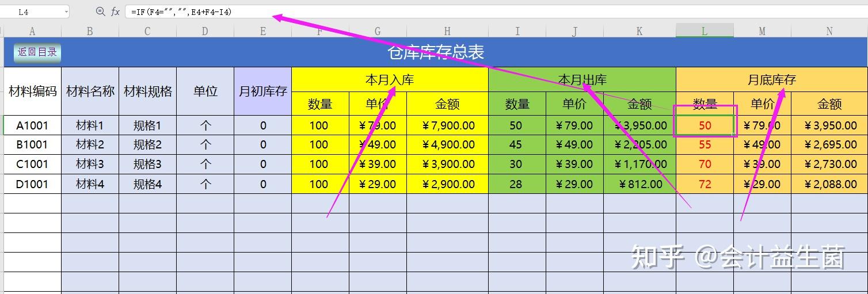Select the ¥3,950.00 month-end amount cell
This screenshot has height=294, width=868.
click(x=829, y=125)
